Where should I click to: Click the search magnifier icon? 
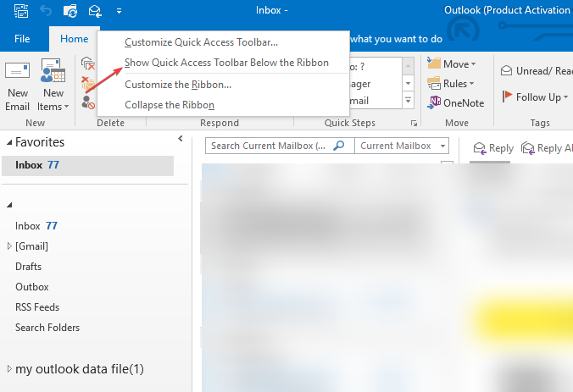[339, 146]
